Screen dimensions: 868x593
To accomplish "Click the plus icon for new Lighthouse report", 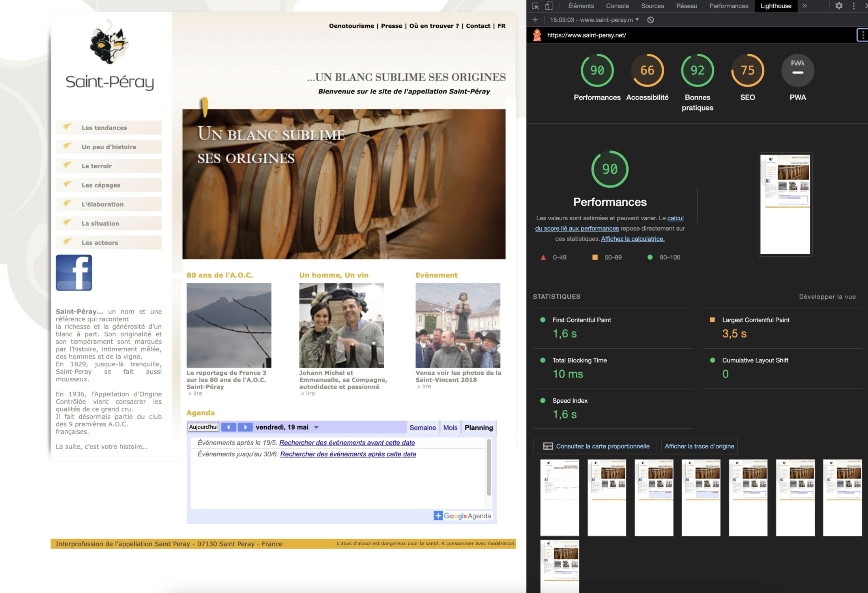I will [x=535, y=20].
